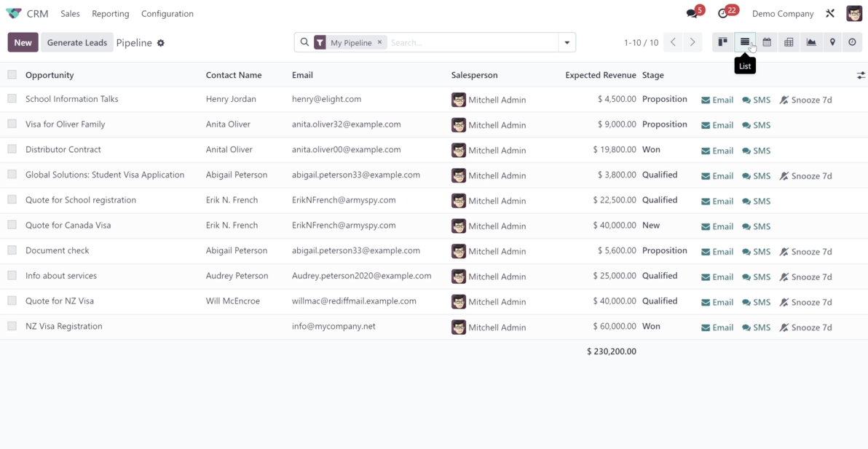Check the NZ Visa Registration row
868x449 pixels.
(12, 326)
